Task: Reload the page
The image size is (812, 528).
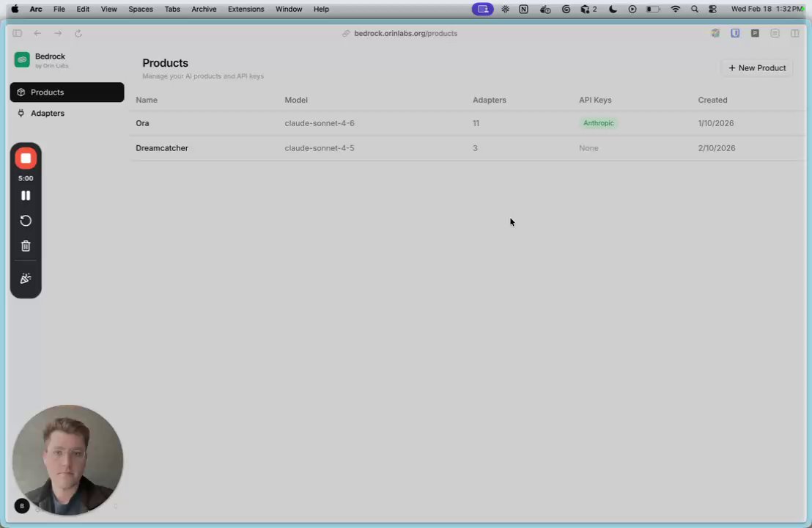Action: point(78,33)
